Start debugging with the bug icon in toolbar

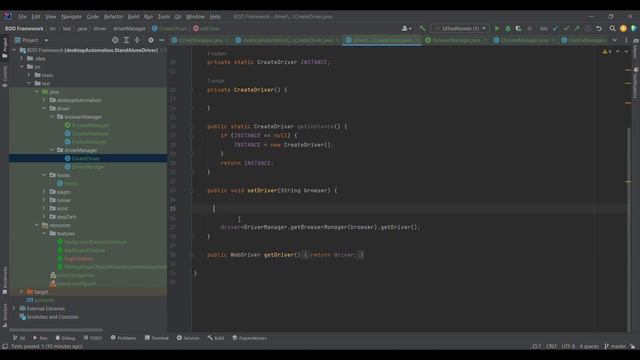(x=508, y=29)
